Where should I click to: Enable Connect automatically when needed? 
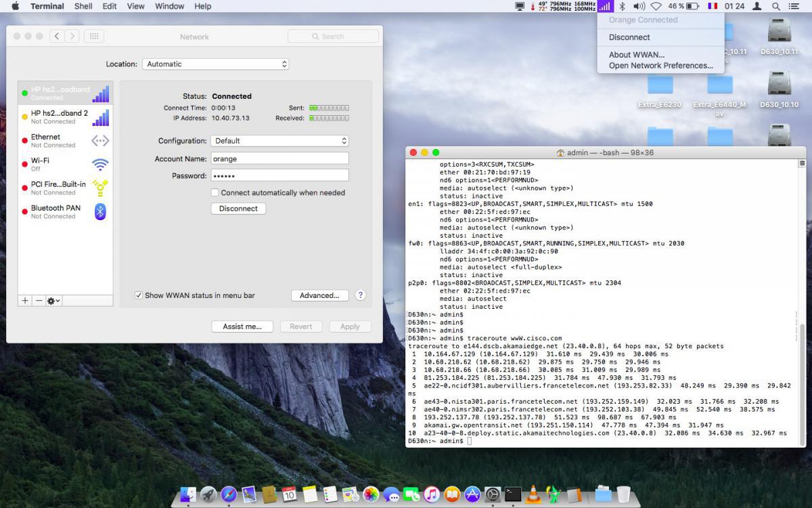[x=215, y=192]
